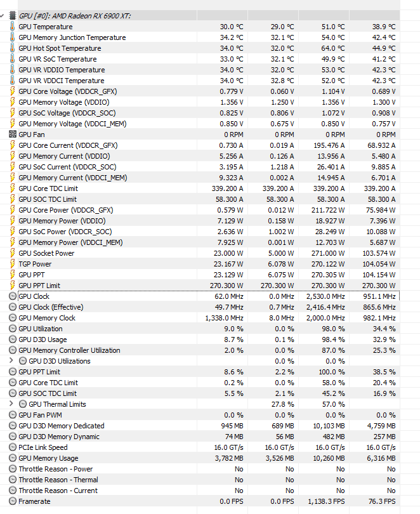This screenshot has width=420, height=514.
Task: Select the highlighted GPU Clock row
Action: tap(200, 296)
